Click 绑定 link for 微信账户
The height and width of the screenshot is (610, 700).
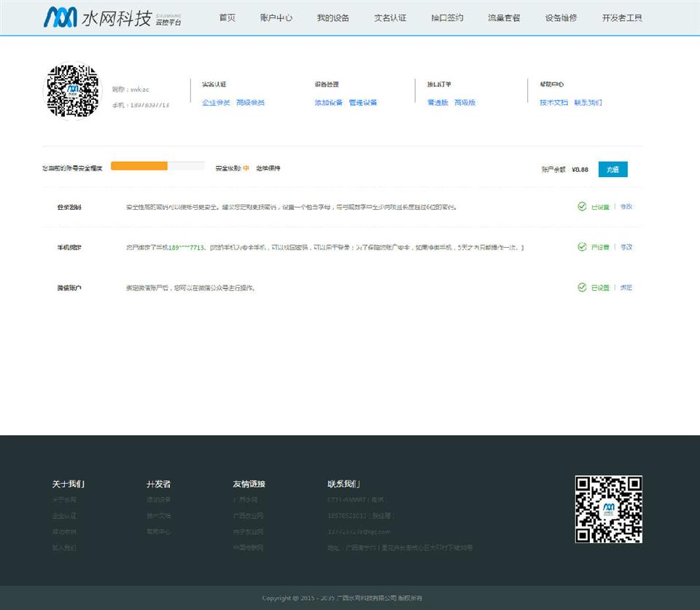[x=626, y=288]
